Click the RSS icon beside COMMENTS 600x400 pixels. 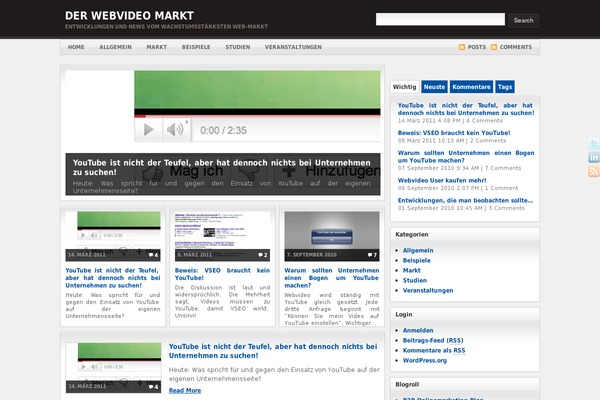tap(494, 47)
